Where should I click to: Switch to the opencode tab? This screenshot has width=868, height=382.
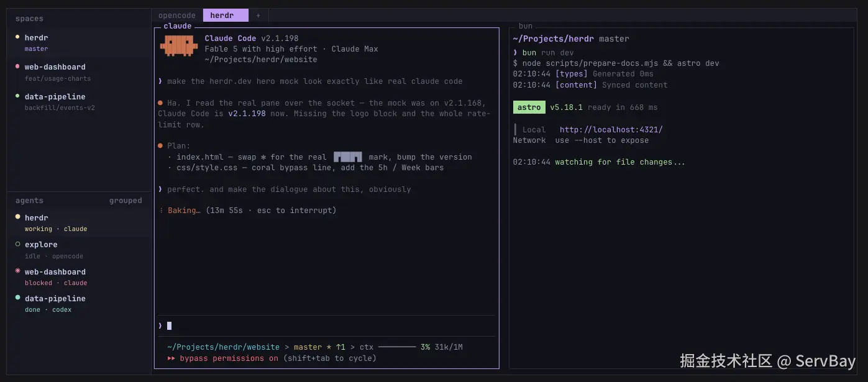click(x=177, y=16)
